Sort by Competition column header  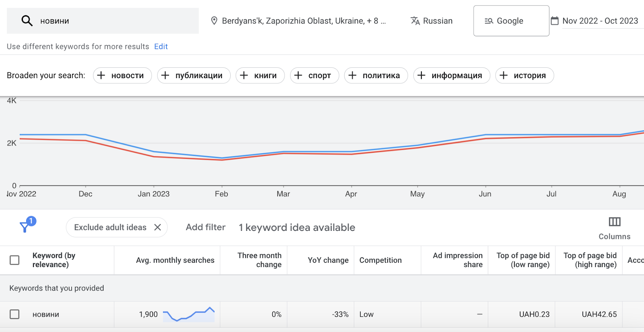pyautogui.click(x=380, y=260)
